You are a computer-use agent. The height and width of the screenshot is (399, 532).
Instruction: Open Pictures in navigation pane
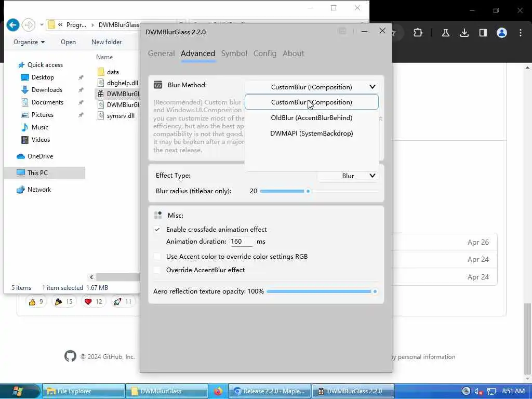click(x=37, y=115)
